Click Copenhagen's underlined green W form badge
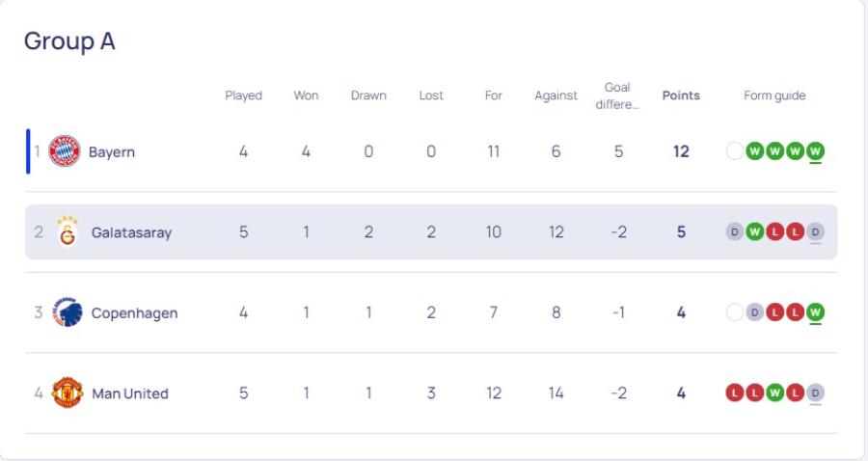This screenshot has height=461, width=868. 815,312
